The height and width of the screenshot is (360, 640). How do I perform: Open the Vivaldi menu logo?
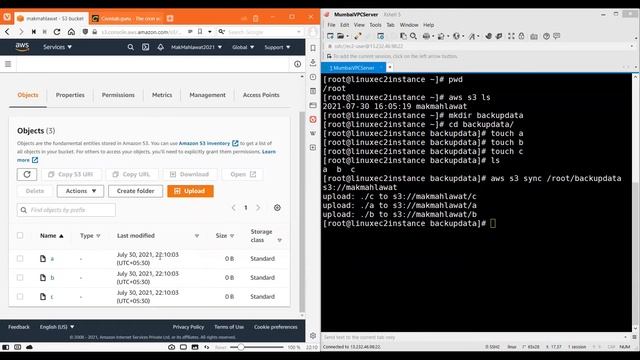[x=7, y=18]
